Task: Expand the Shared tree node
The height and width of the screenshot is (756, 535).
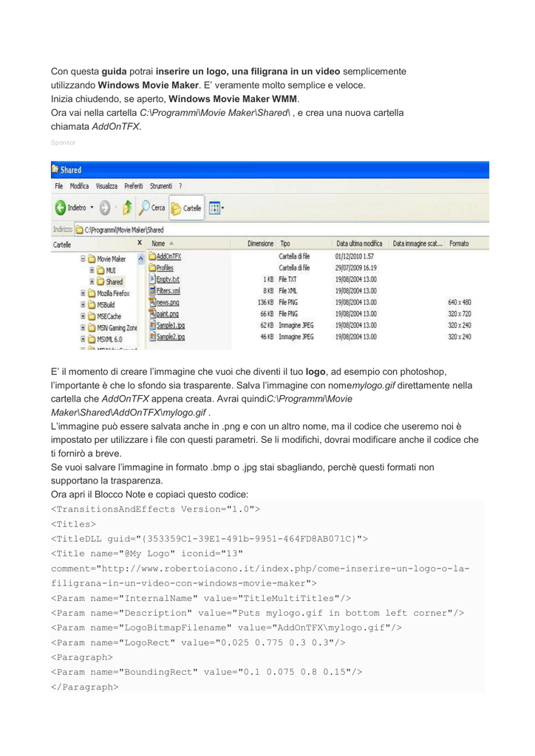Action: coord(92,281)
